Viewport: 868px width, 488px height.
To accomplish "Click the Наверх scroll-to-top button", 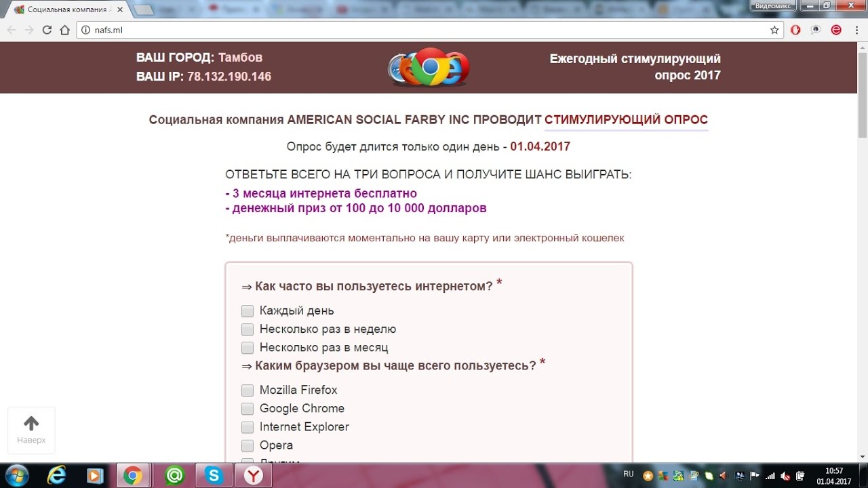I will pos(31,430).
